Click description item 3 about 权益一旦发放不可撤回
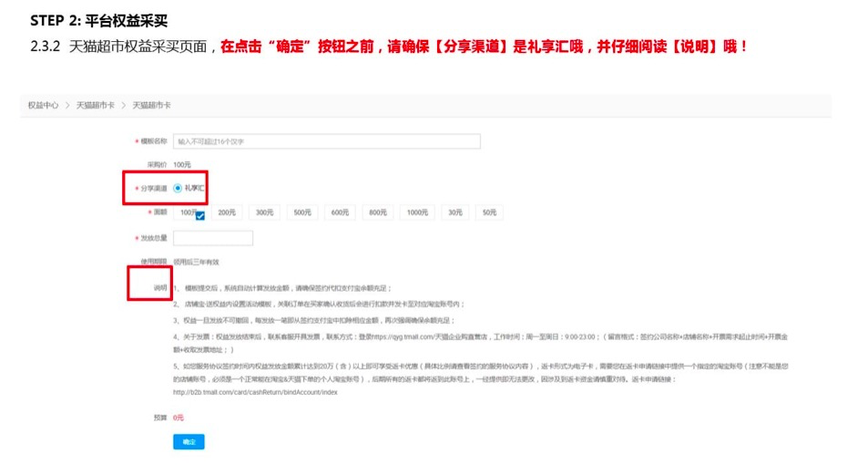868x465 pixels. [x=314, y=320]
